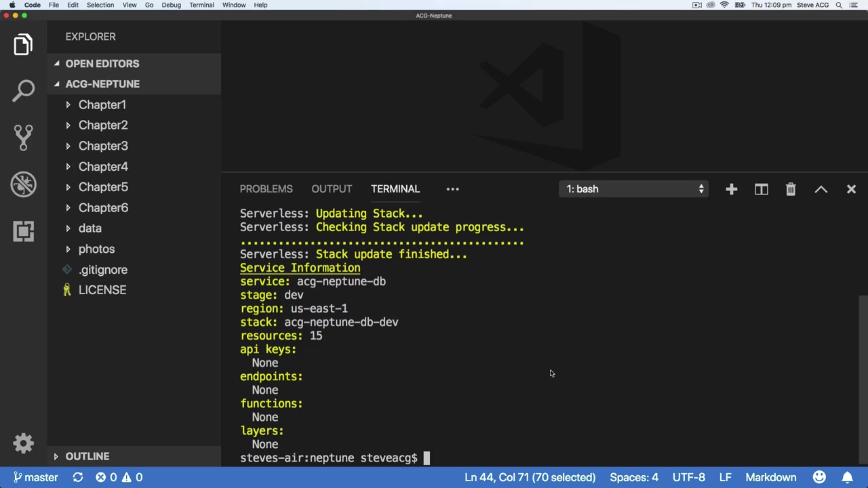The image size is (868, 488).
Task: Click the clock showing Thu 12:09 pm
Action: pyautogui.click(x=771, y=5)
